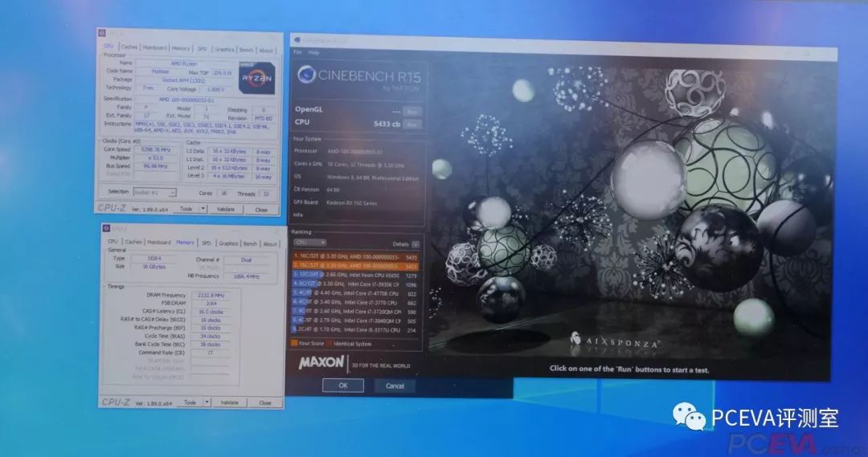Open the Graphics tab in the CPU-Z memory window
The image size is (868, 457).
coord(228,243)
